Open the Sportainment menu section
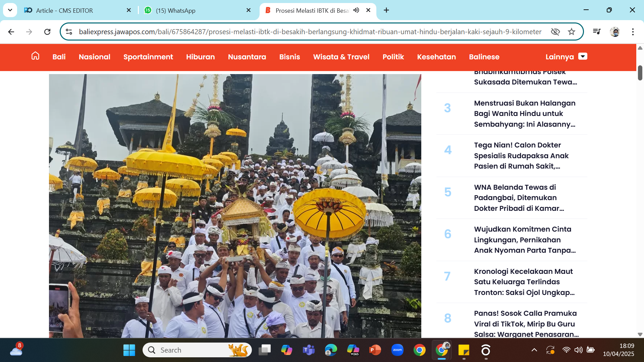Viewport: 644px width, 362px height. coord(148,57)
